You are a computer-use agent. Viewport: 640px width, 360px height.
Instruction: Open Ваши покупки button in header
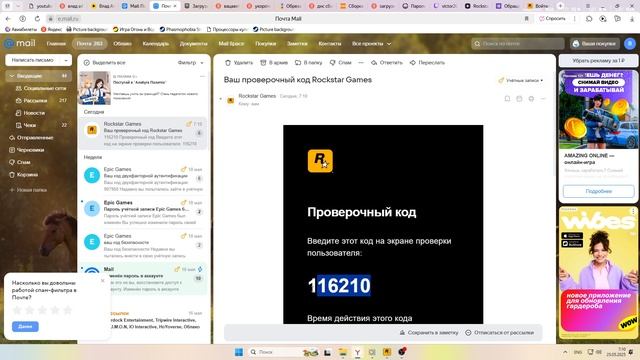[595, 43]
